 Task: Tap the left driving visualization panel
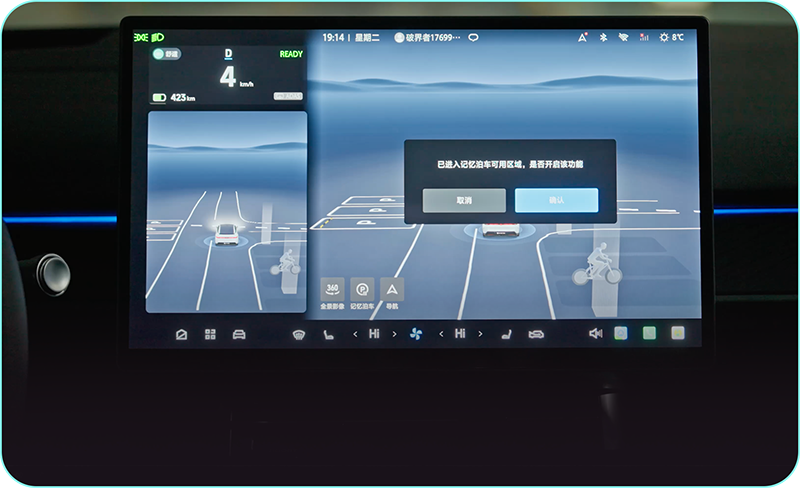tap(226, 212)
